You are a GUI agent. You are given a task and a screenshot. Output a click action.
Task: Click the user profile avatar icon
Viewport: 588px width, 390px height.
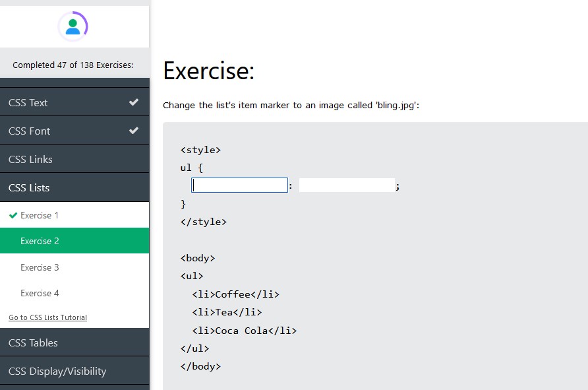[x=74, y=26]
